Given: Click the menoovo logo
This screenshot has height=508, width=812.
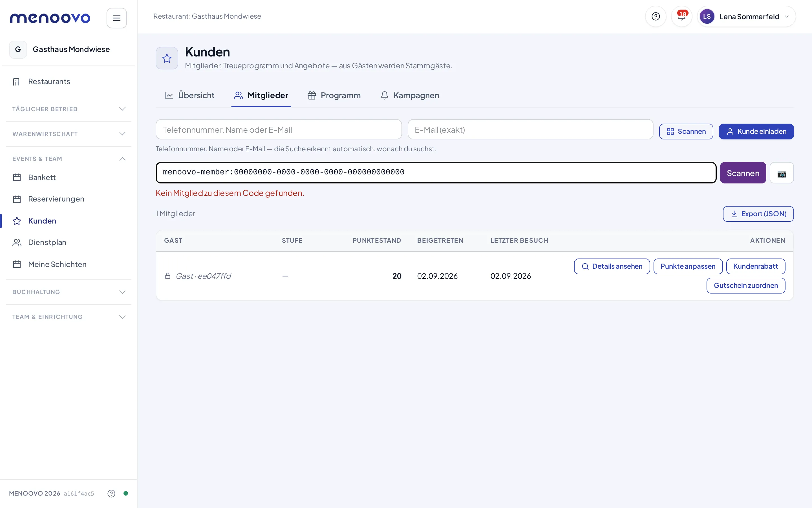Looking at the screenshot, I should click(50, 18).
